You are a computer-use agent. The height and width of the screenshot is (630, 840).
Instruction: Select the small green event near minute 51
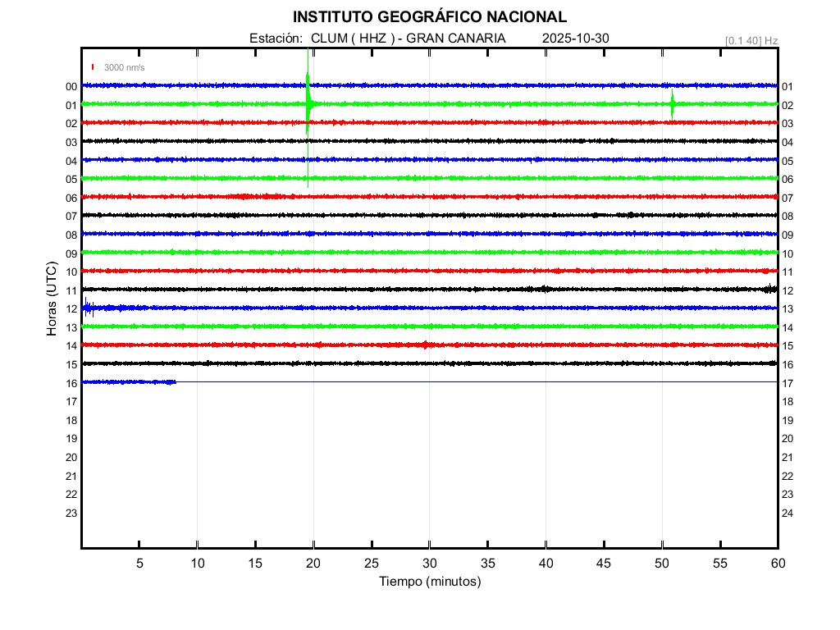[x=673, y=104]
